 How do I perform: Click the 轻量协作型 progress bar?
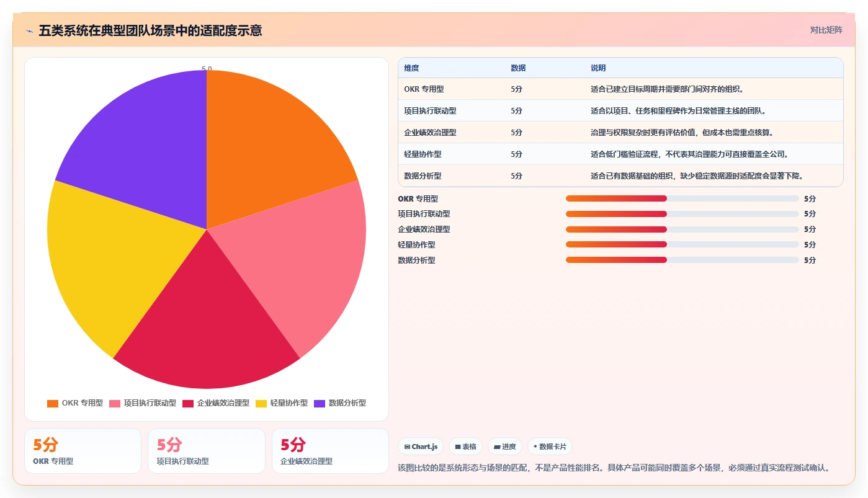point(682,244)
